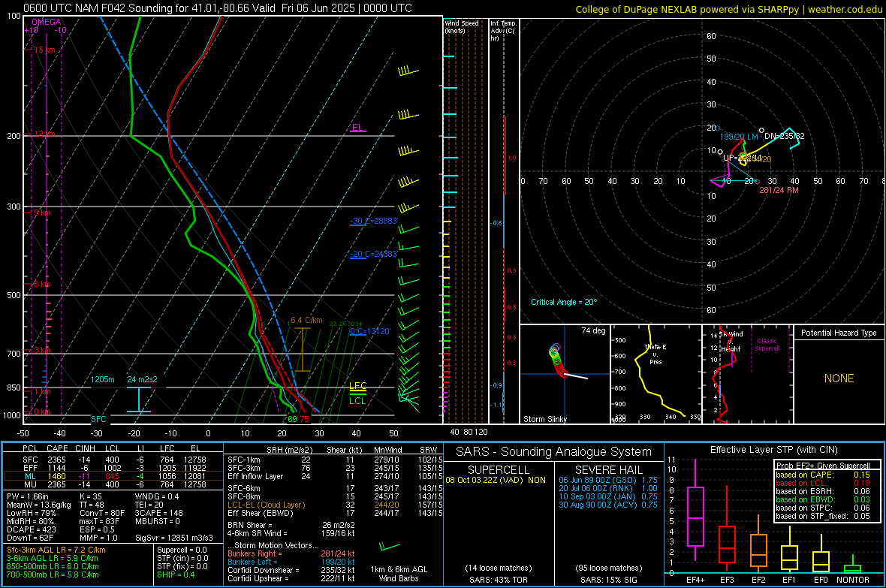Click the 'PW = 1.66in' value
The height and width of the screenshot is (588, 886).
click(28, 496)
